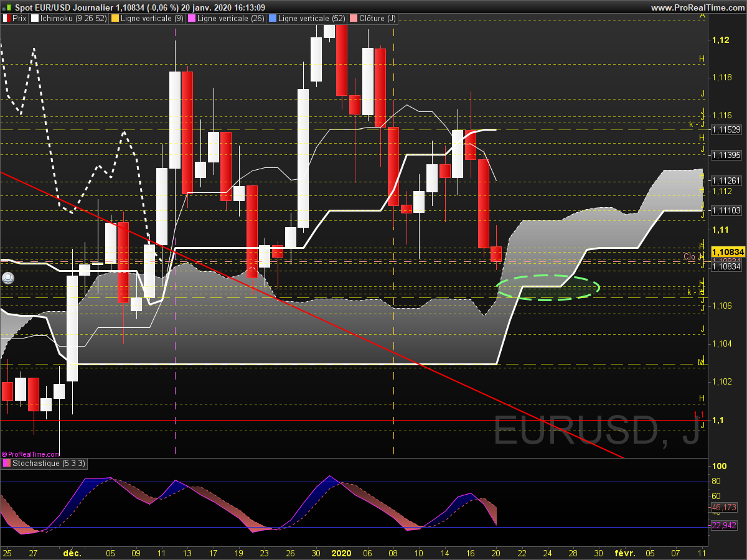The width and height of the screenshot is (747, 560).
Task: Click the Clo label near price axis
Action: click(x=690, y=256)
